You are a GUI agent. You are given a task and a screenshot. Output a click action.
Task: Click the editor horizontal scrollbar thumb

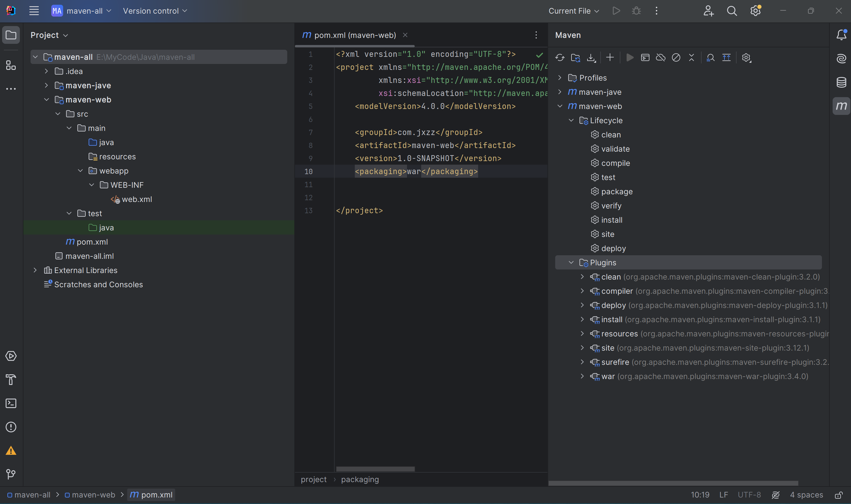(x=375, y=469)
